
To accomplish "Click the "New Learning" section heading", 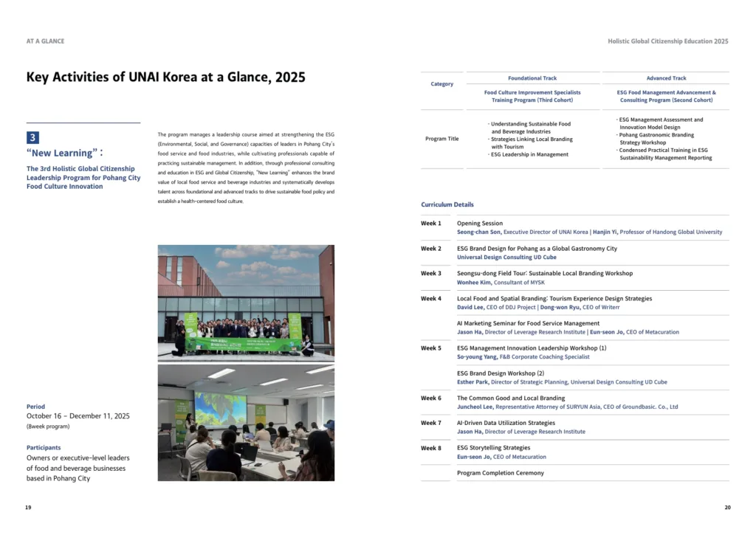I will coord(64,153).
